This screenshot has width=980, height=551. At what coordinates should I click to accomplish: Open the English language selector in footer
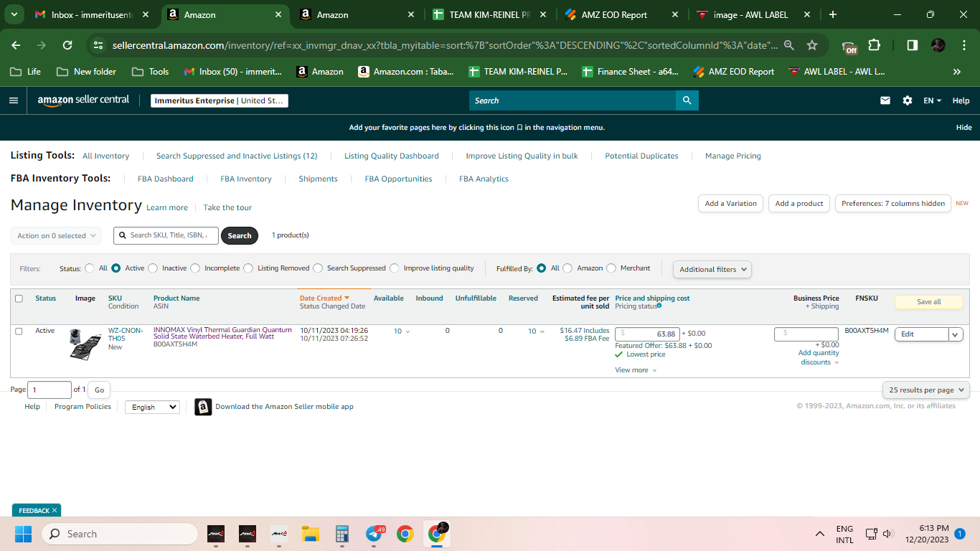pyautogui.click(x=152, y=407)
